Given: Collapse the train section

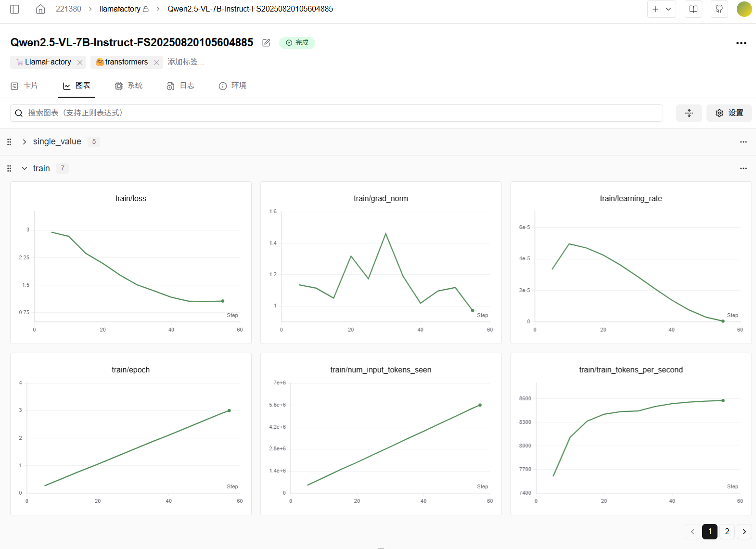Looking at the screenshot, I should tap(25, 168).
